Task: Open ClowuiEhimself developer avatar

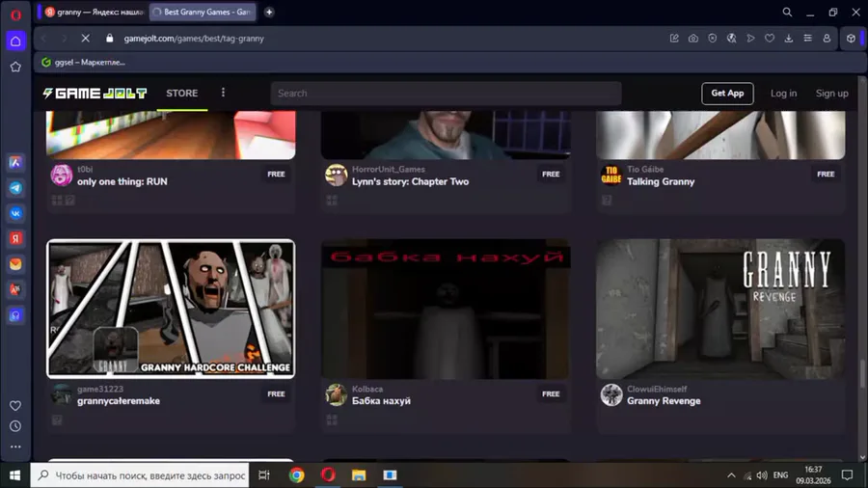Action: click(611, 394)
